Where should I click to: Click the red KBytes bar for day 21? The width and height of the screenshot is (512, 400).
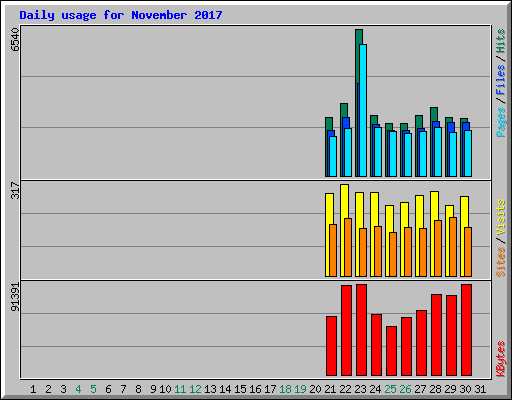click(x=331, y=346)
